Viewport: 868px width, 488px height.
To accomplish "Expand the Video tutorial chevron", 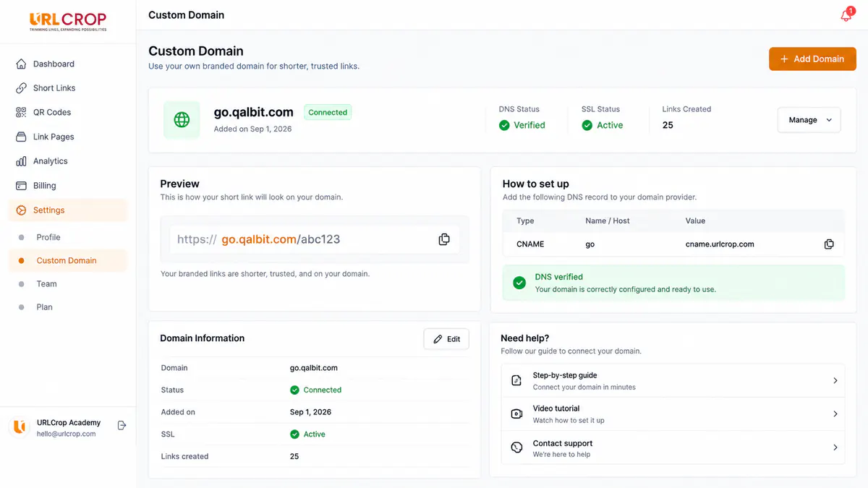I will [835, 414].
